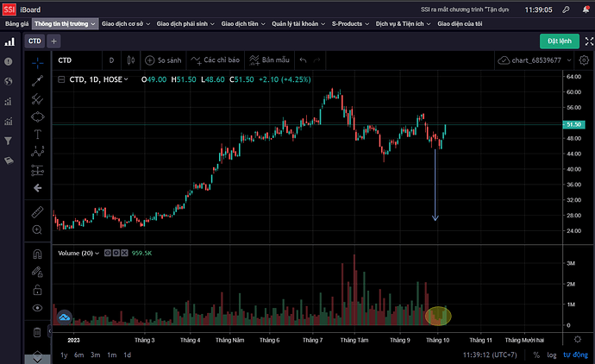
Task: Select the Text annotation tool
Action: click(37, 135)
